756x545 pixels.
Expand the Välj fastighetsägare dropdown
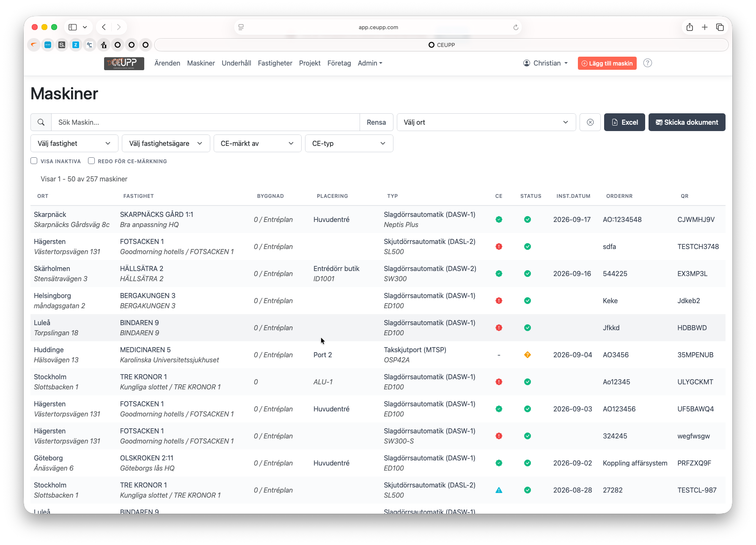[x=166, y=143]
